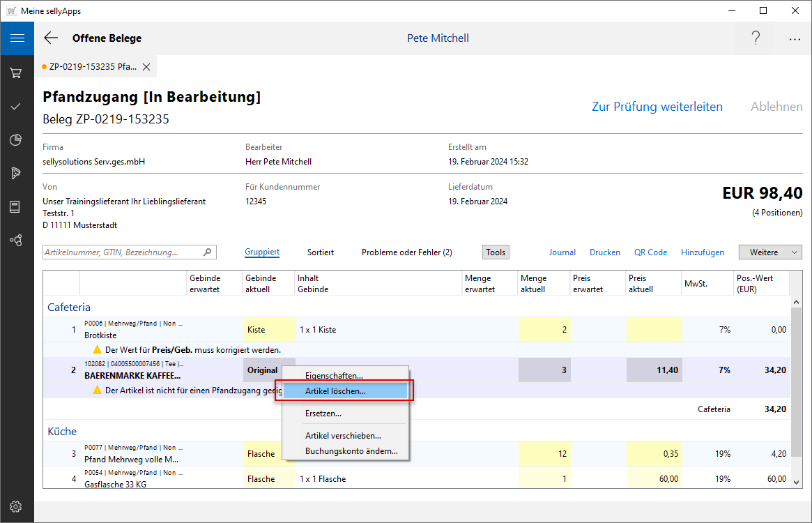The height and width of the screenshot is (523, 812).
Task: Choose Ersetzen from the context menu
Action: (323, 414)
